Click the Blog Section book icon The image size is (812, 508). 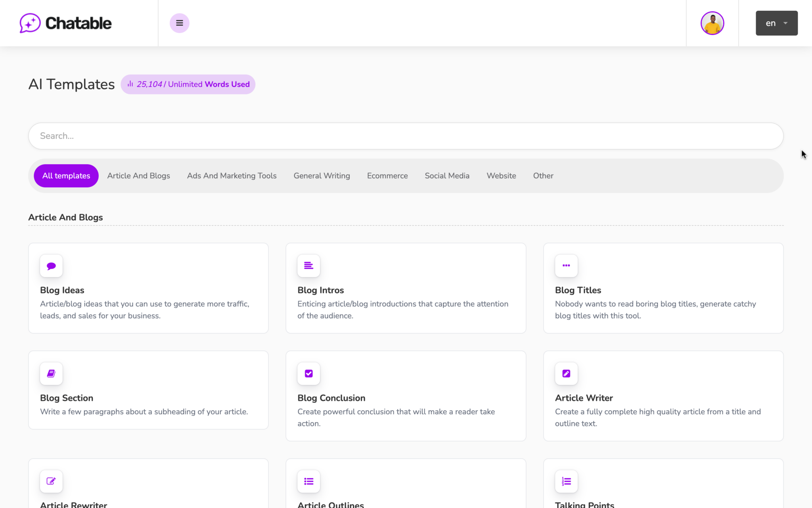coord(51,373)
